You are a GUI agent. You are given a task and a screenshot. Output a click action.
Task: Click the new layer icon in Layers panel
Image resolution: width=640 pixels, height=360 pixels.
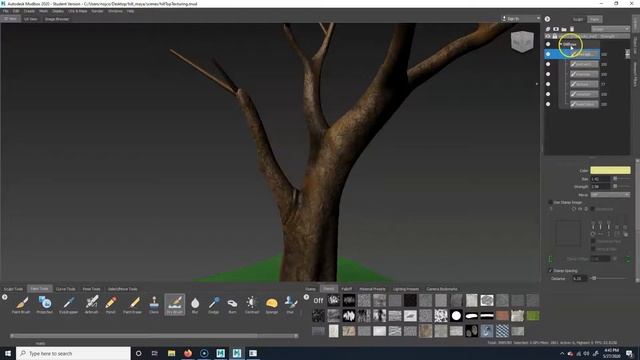548,29
